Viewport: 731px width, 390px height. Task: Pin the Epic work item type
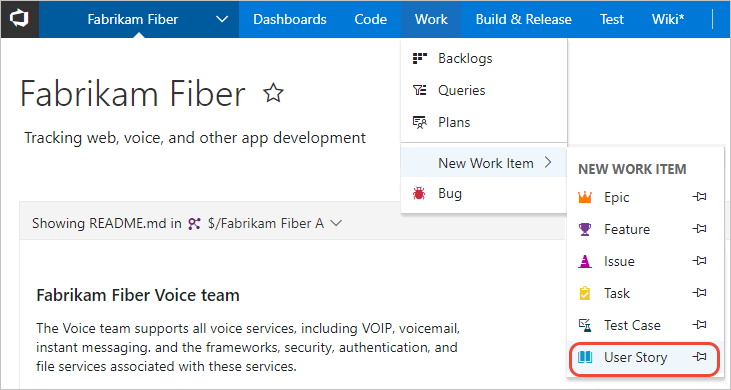tap(700, 197)
